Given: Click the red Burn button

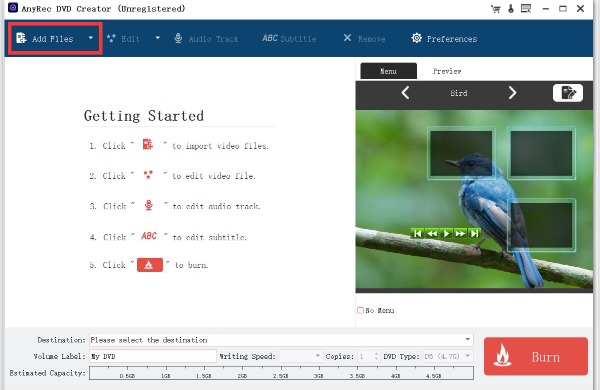Looking at the screenshot, I should pyautogui.click(x=536, y=356).
